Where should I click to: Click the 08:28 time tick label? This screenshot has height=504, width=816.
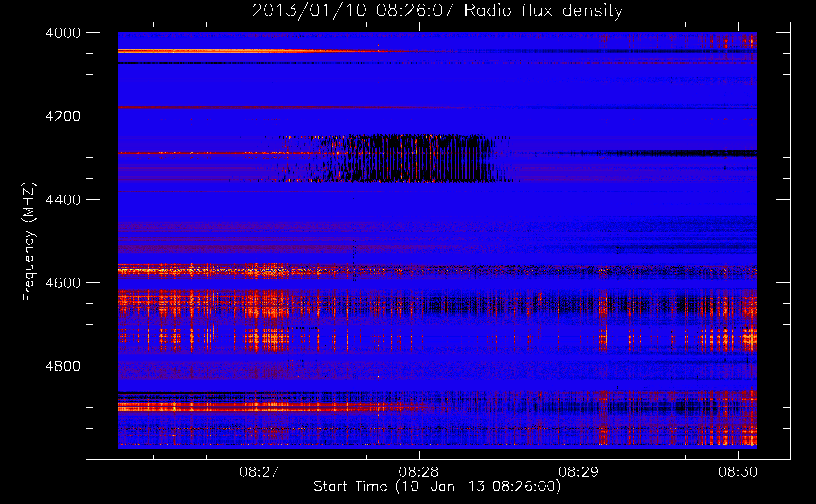click(x=419, y=472)
